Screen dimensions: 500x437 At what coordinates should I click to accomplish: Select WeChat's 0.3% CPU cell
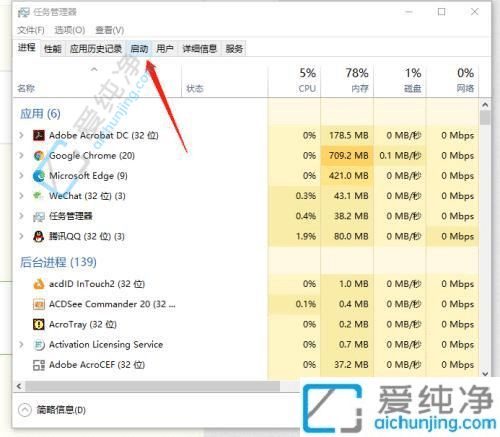point(294,196)
